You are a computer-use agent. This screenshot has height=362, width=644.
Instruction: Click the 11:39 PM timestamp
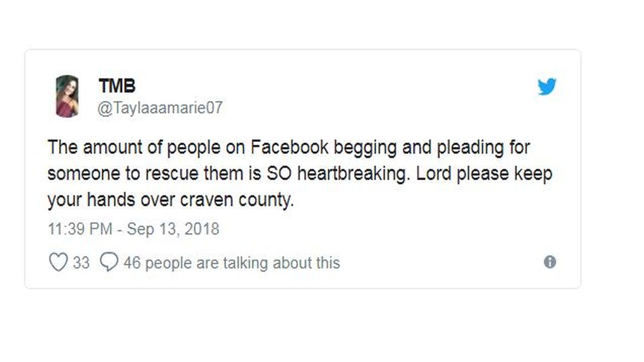(79, 229)
